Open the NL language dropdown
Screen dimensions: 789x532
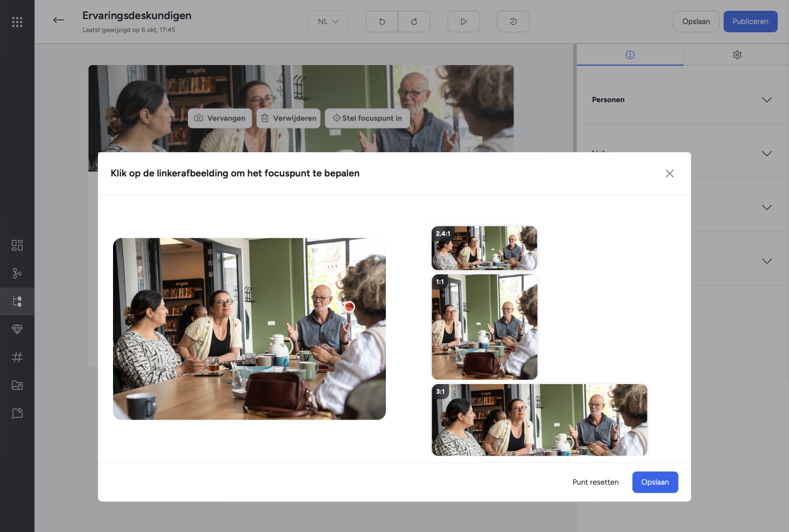point(328,22)
